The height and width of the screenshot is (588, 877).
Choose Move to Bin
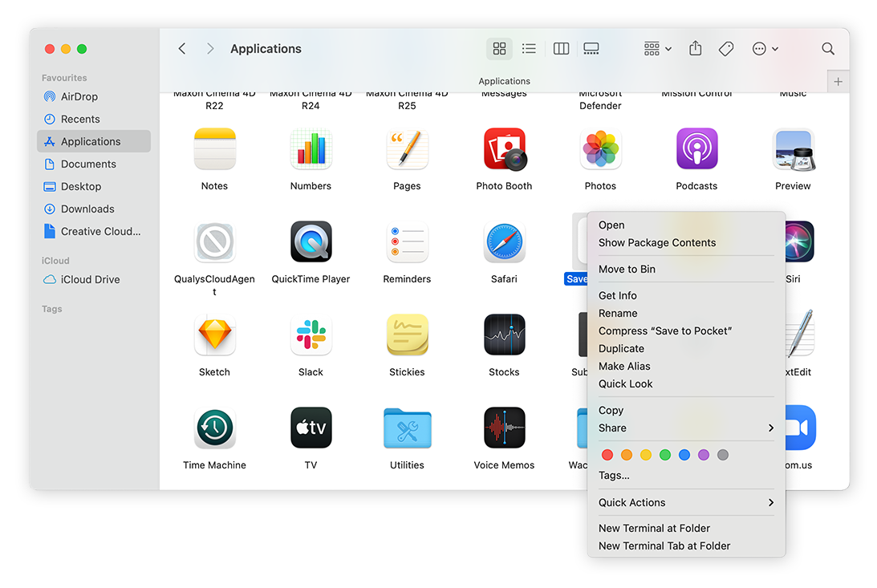tap(627, 269)
